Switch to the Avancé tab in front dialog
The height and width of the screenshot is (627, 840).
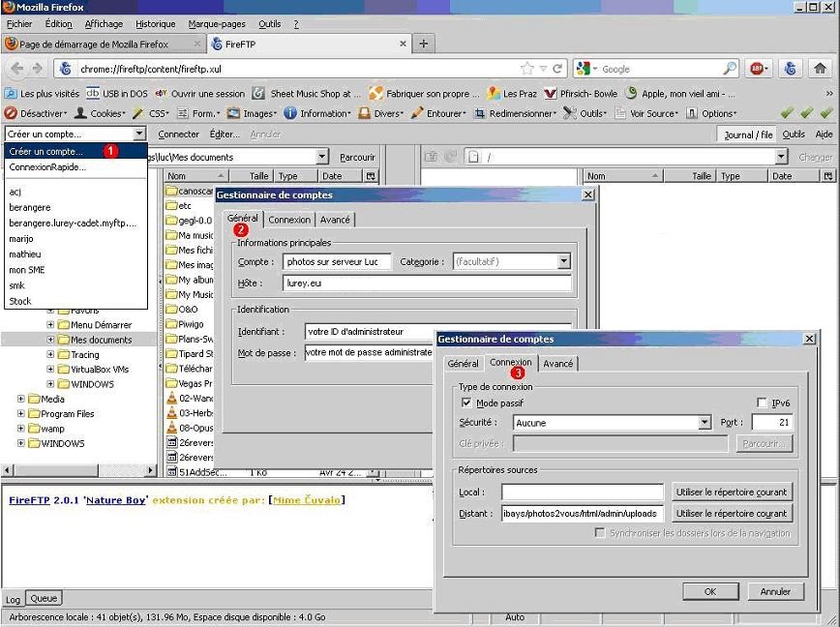click(557, 364)
